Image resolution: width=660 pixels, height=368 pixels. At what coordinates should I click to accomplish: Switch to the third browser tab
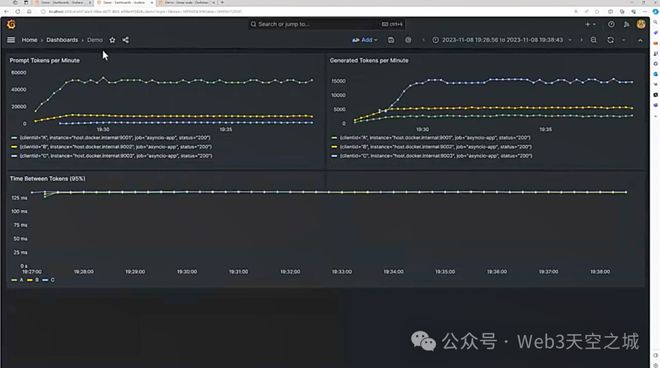pyautogui.click(x=186, y=3)
